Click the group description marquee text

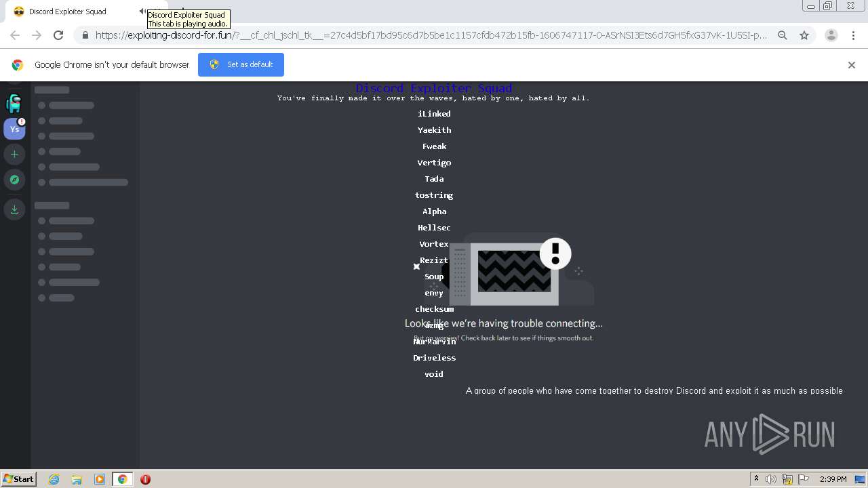click(654, 390)
